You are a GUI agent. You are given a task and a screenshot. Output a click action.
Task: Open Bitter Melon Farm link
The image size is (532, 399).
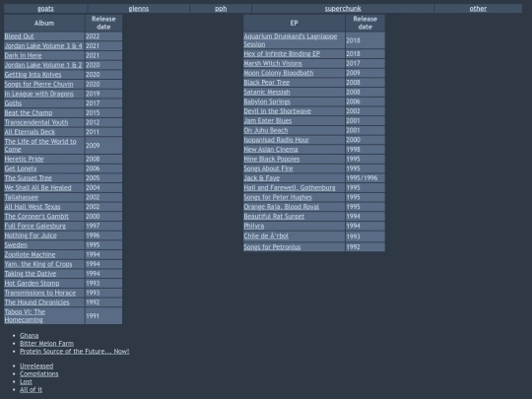pyautogui.click(x=46, y=344)
